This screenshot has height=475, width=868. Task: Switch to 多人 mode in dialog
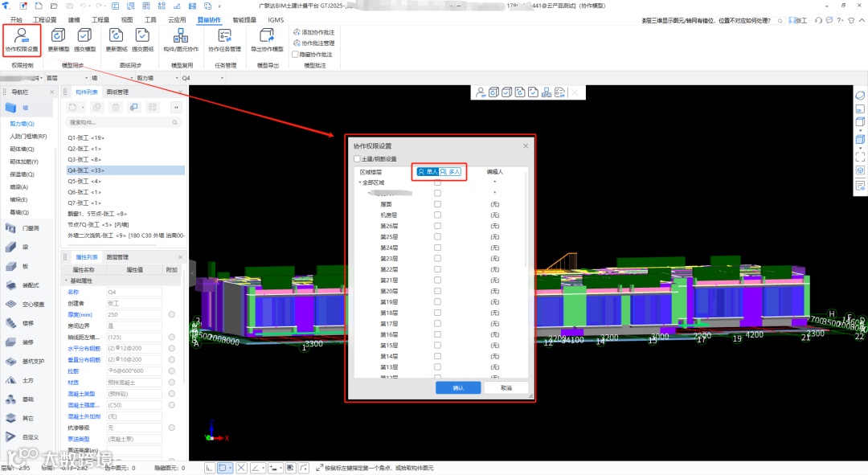[x=450, y=171]
